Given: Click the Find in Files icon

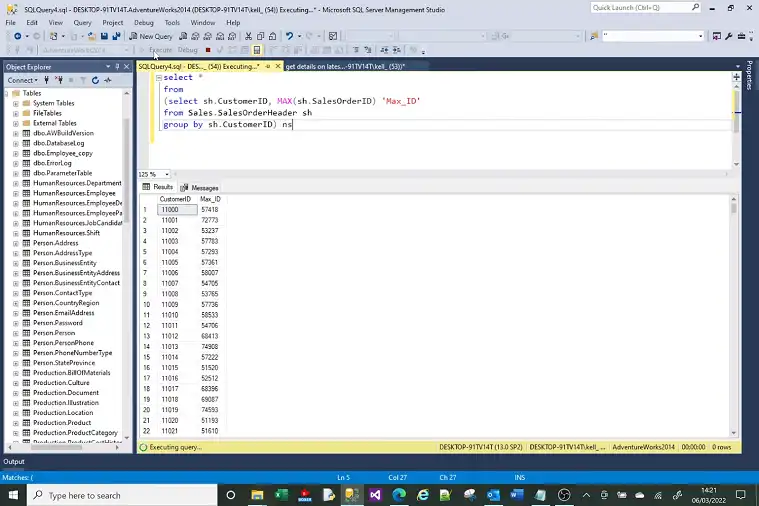Looking at the screenshot, I should coord(594,36).
